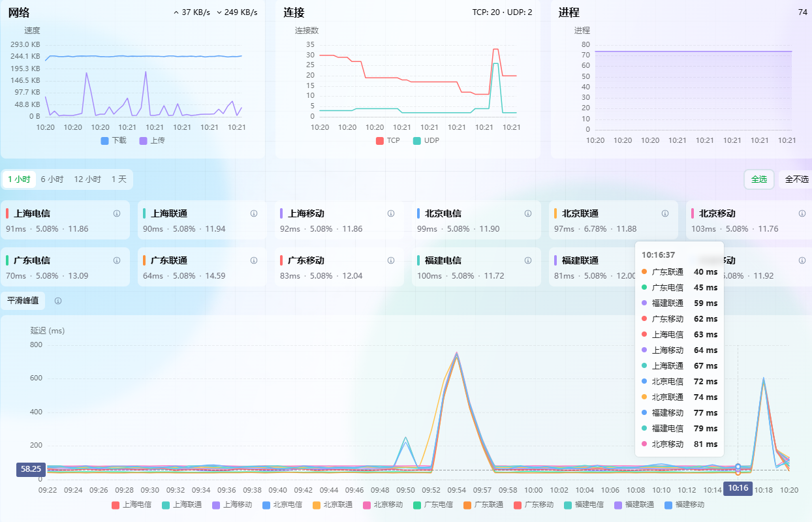The width and height of the screenshot is (812, 522).
Task: Toggle the 北京电信 monitor card
Action: pos(476,221)
